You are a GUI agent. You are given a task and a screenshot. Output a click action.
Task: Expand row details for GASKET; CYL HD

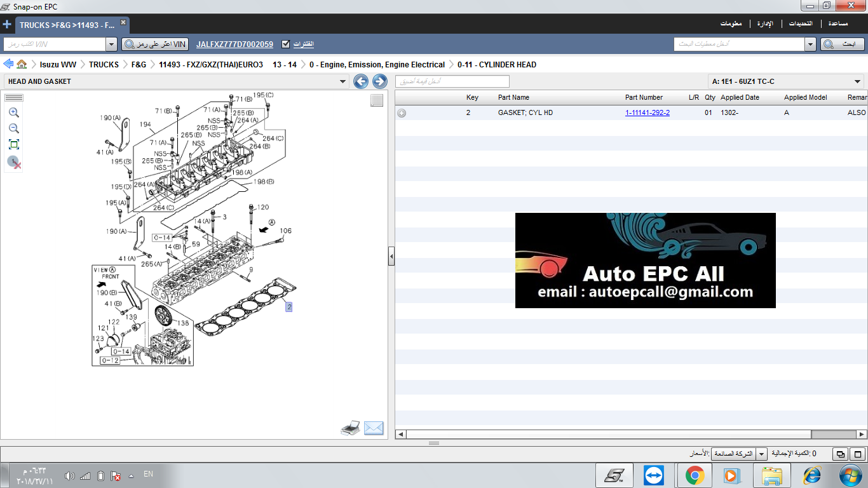[x=402, y=113]
